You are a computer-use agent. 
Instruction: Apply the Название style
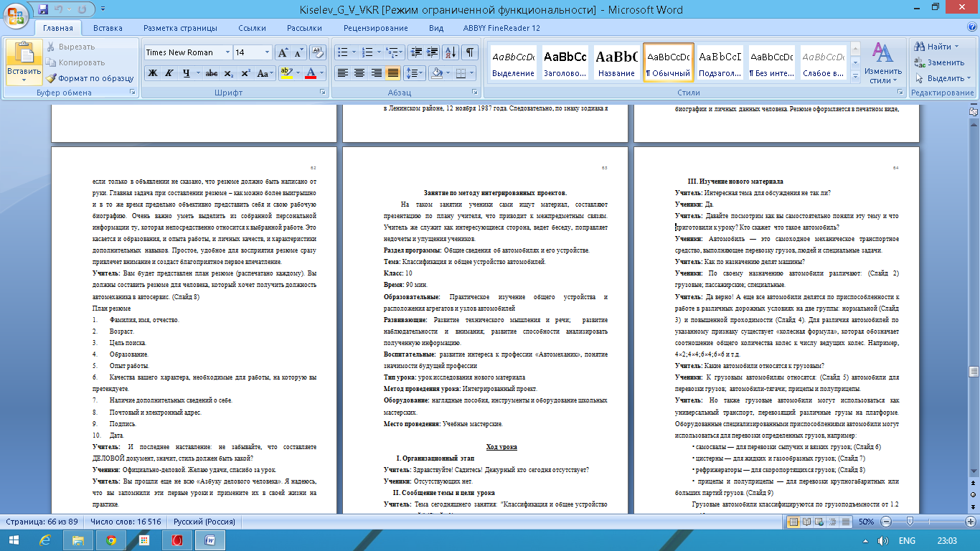(x=616, y=62)
